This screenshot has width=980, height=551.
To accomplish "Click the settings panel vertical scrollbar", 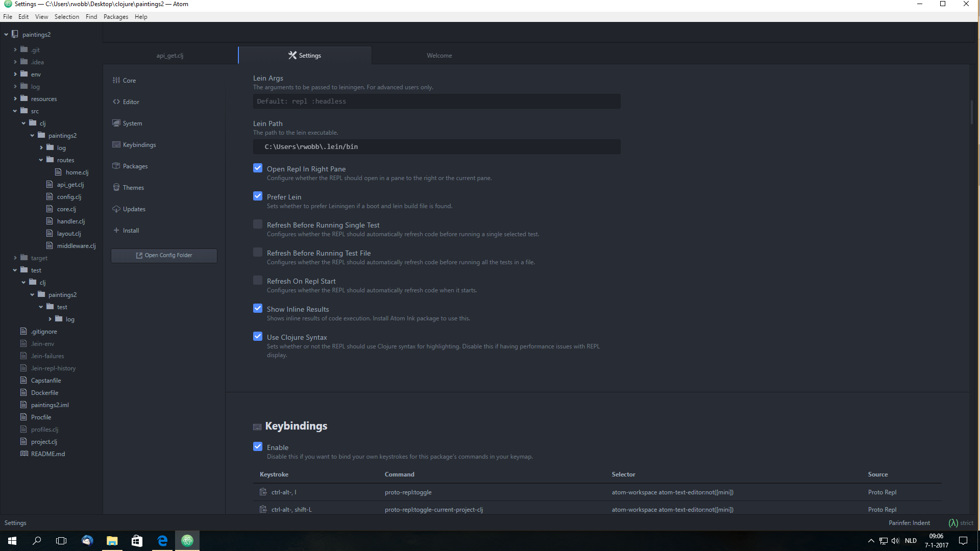I will [972, 112].
